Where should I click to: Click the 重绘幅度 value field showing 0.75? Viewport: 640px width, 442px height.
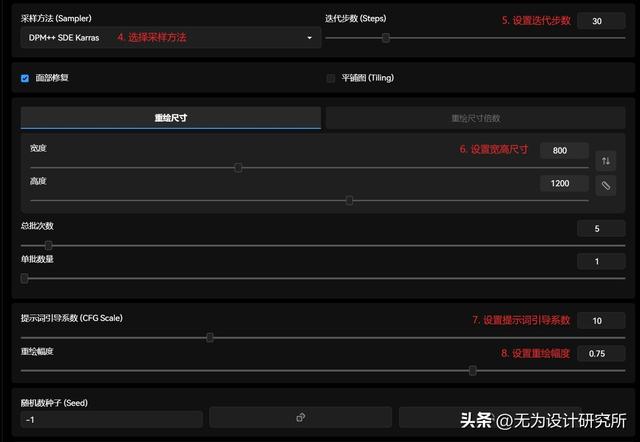coord(601,353)
